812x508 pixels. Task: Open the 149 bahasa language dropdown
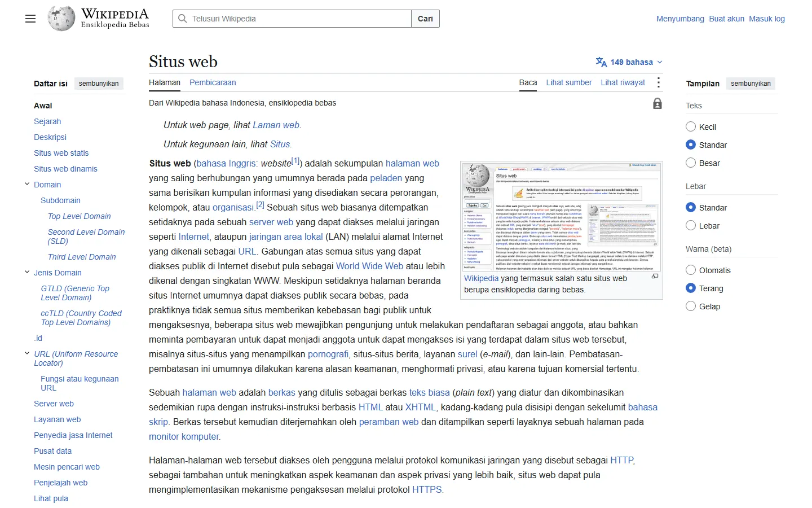629,62
